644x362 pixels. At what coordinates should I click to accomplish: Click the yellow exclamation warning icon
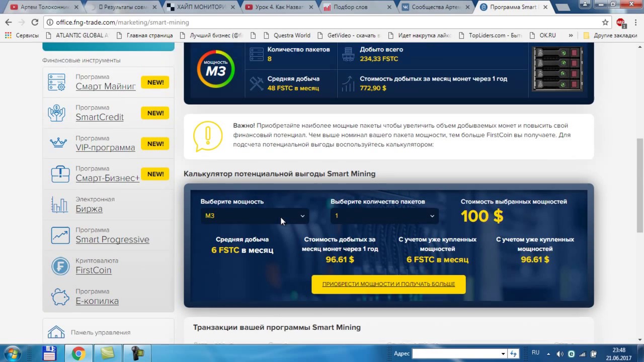tap(208, 136)
